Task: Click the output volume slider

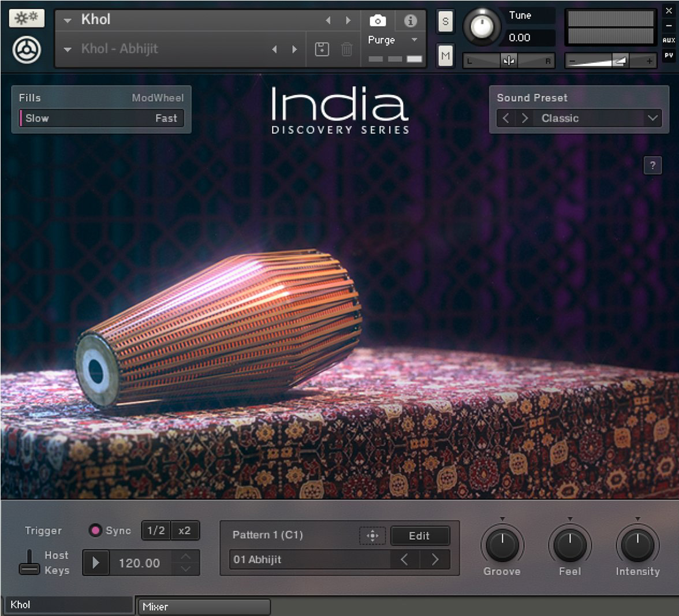Action: pos(611,61)
